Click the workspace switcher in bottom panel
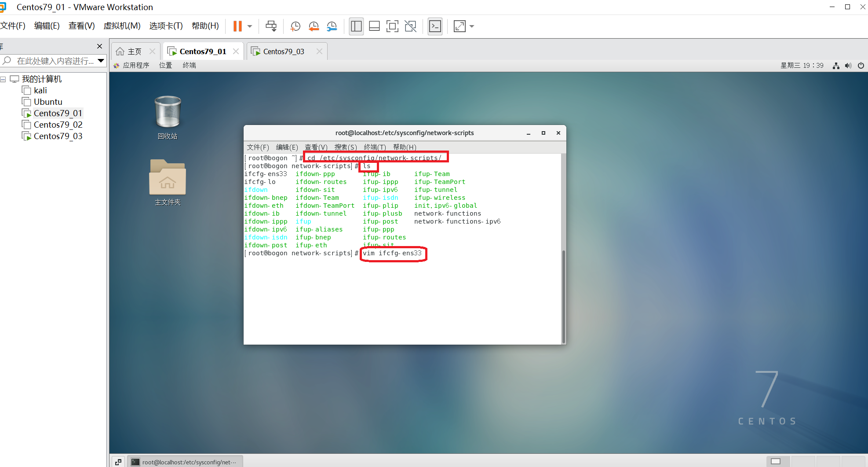The width and height of the screenshot is (868, 467). pos(816,461)
